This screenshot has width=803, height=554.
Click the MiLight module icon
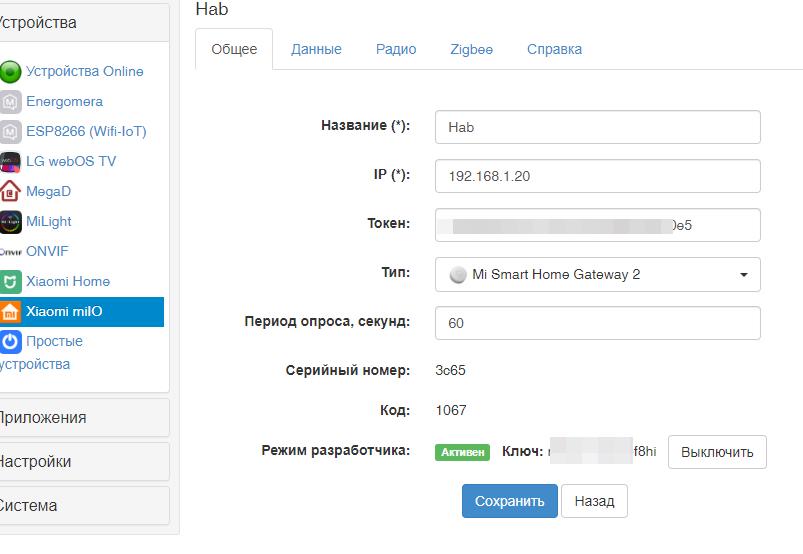[x=10, y=222]
